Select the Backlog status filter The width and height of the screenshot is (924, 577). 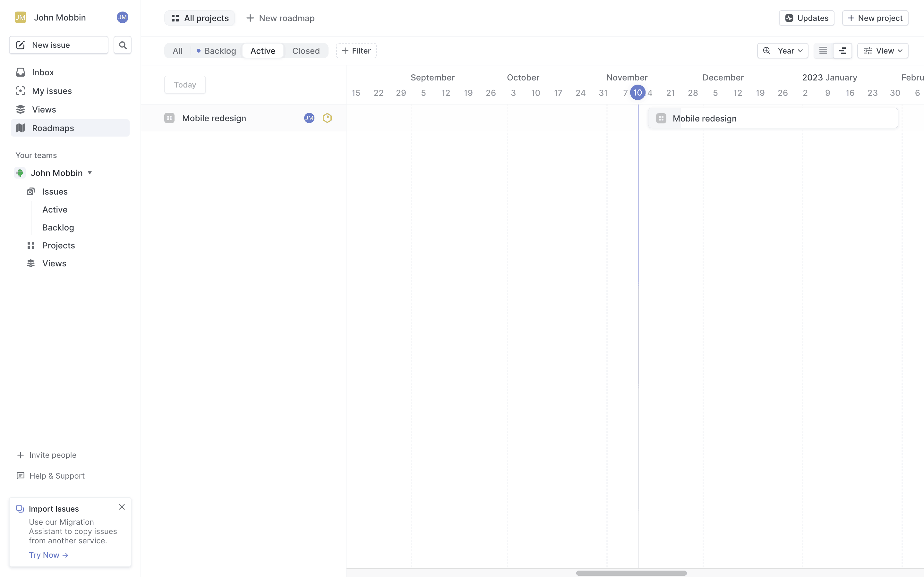(216, 51)
